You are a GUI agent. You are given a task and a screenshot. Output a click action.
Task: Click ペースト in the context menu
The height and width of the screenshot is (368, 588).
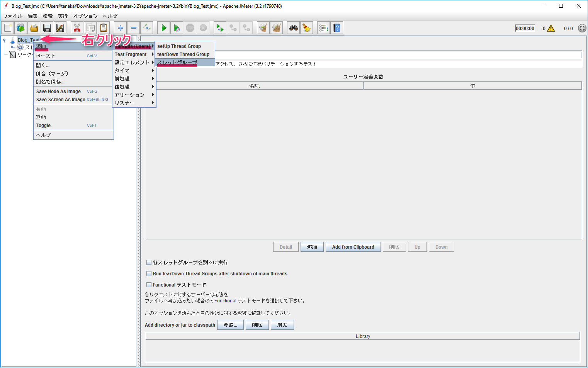pos(73,56)
